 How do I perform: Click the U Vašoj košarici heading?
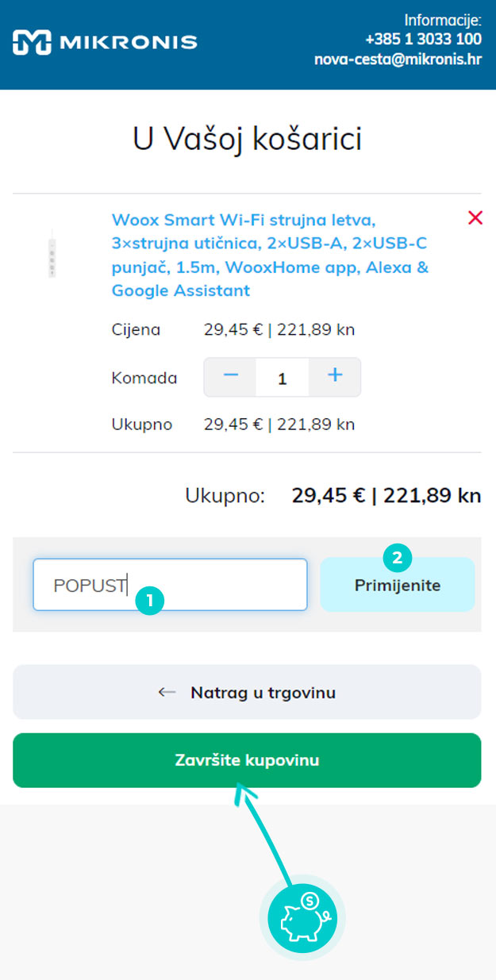(247, 139)
